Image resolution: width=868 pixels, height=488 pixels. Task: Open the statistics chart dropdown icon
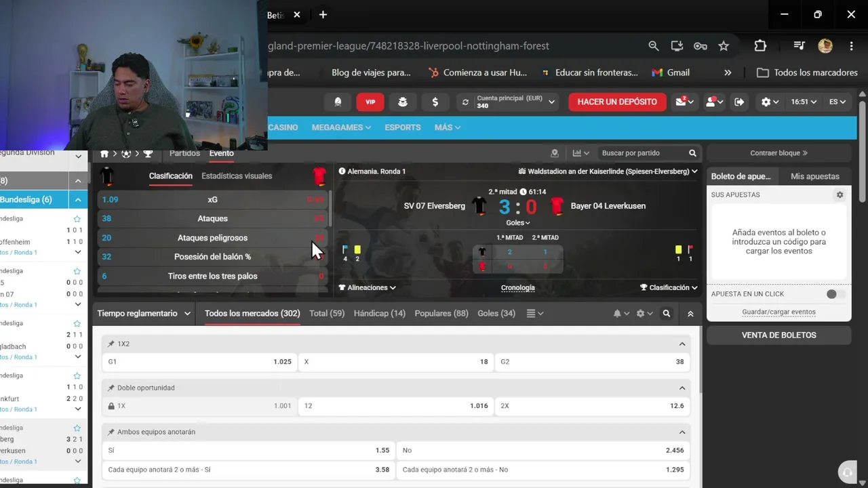(581, 153)
